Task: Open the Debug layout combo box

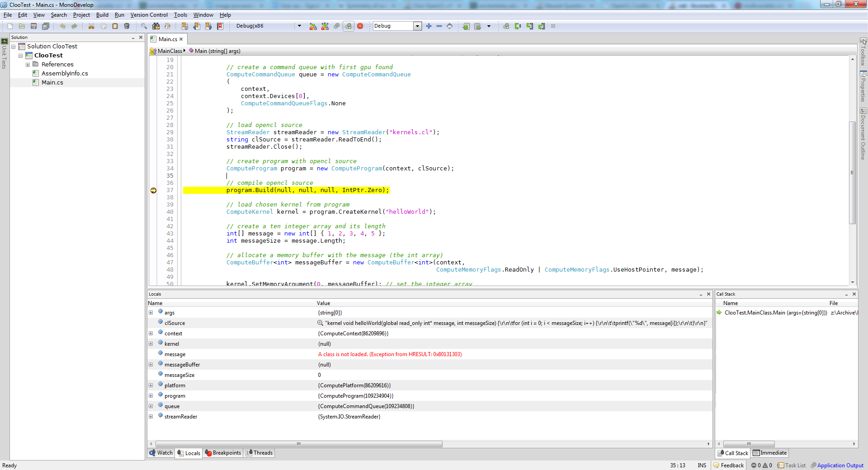Action: click(417, 26)
